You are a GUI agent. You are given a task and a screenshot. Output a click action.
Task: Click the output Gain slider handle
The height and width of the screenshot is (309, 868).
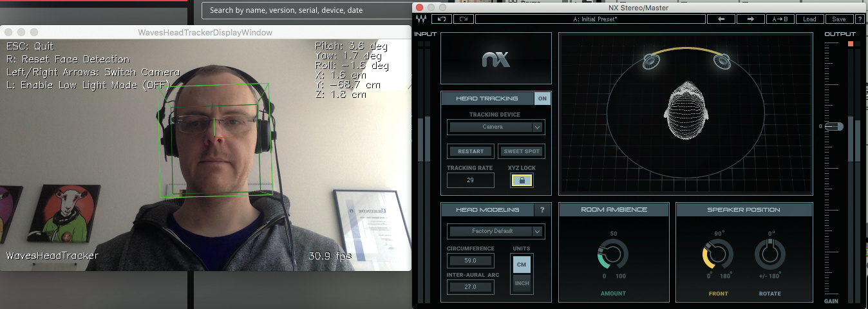click(834, 127)
